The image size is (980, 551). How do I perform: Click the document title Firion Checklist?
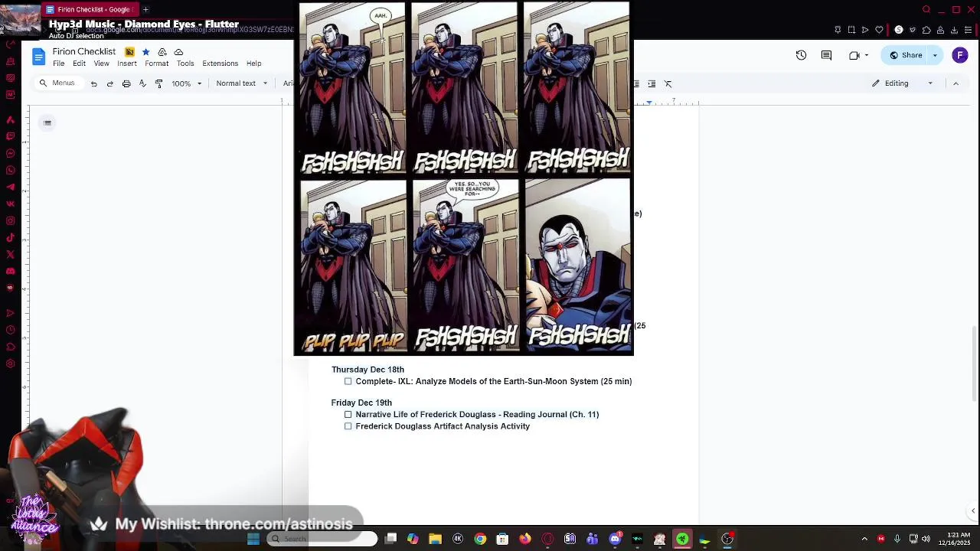tap(84, 51)
